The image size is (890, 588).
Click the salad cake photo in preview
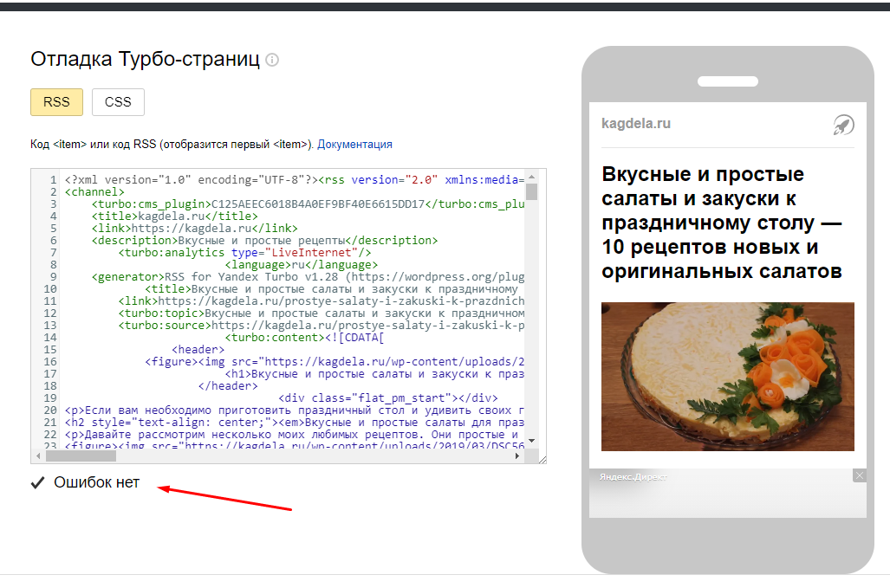(727, 376)
